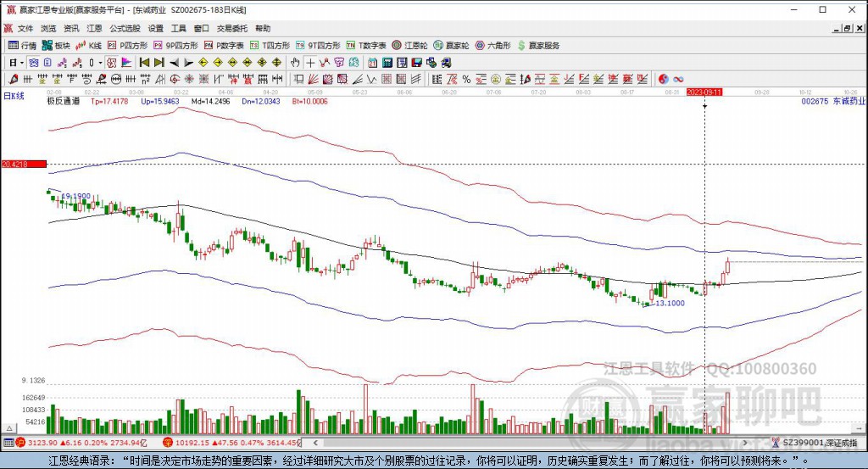Click the 20.4218 price label
The image size is (868, 469).
pos(24,164)
